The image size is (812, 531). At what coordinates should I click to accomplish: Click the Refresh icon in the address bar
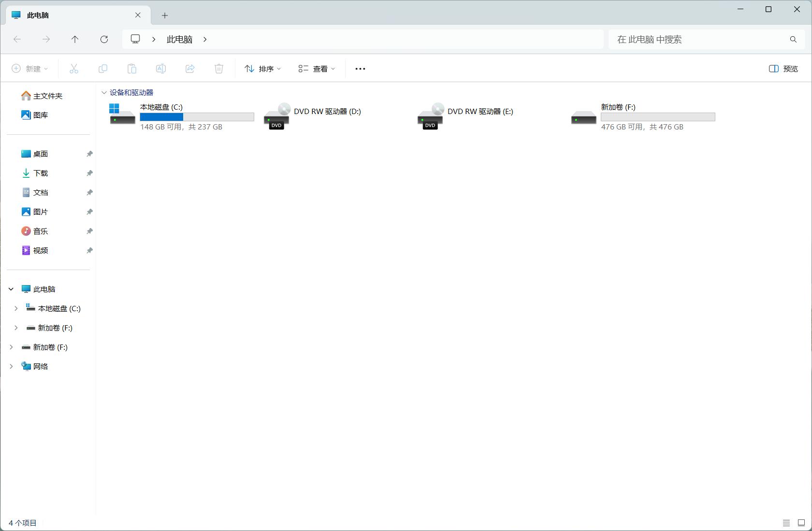coord(104,39)
